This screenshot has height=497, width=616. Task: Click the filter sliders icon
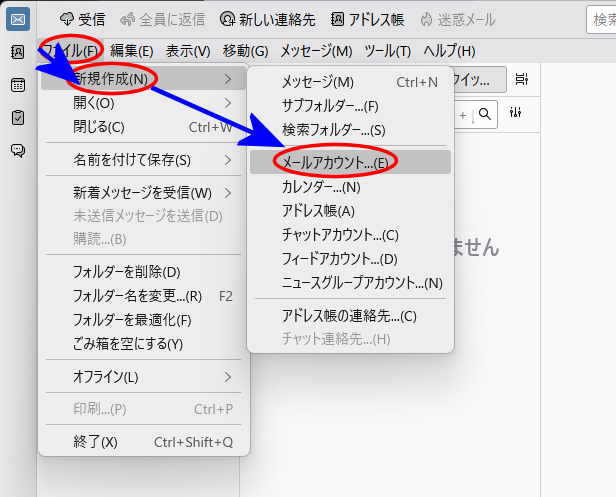click(516, 115)
